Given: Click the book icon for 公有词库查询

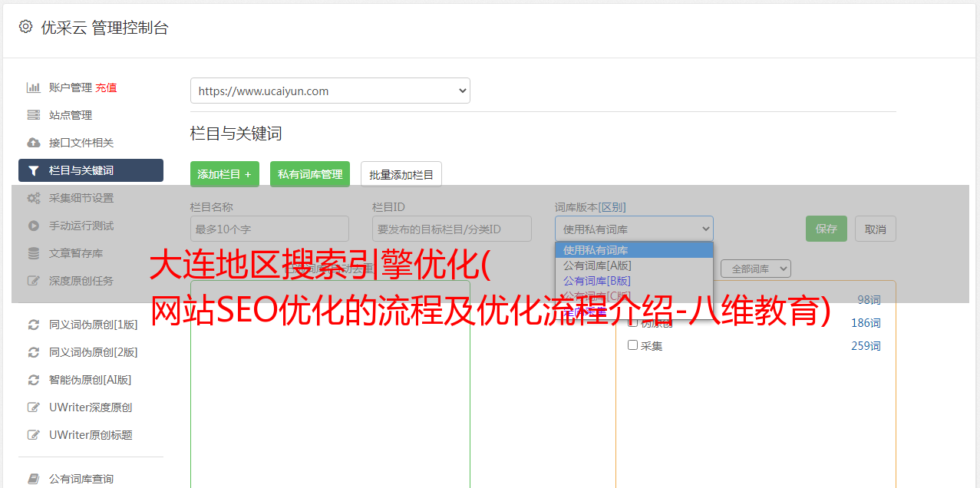Looking at the screenshot, I should (34, 479).
